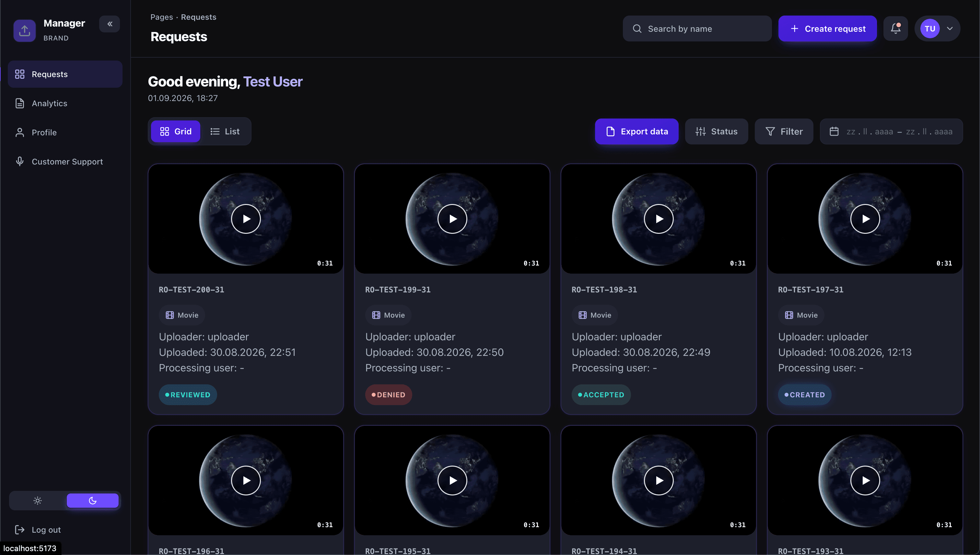The image size is (980, 555).
Task: Go to Profile page in sidebar
Action: [65, 132]
